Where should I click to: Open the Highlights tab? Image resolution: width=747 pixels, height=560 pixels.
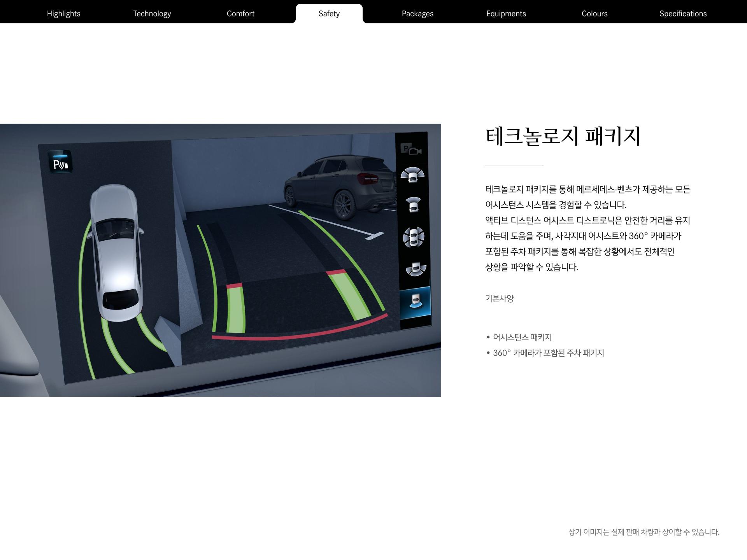tap(63, 14)
